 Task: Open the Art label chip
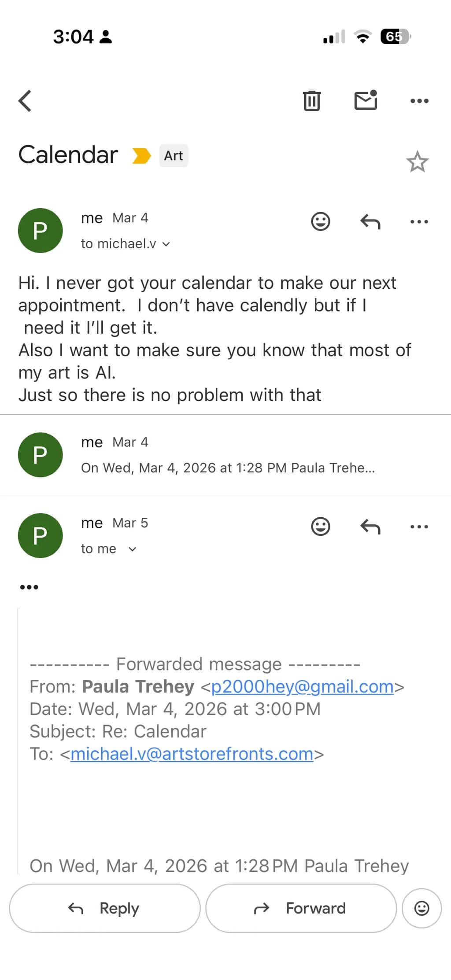coord(174,155)
